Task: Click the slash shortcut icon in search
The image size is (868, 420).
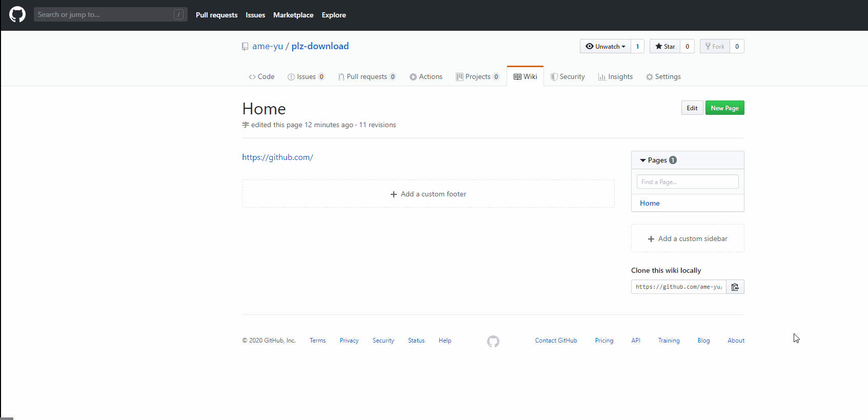Action: click(178, 14)
